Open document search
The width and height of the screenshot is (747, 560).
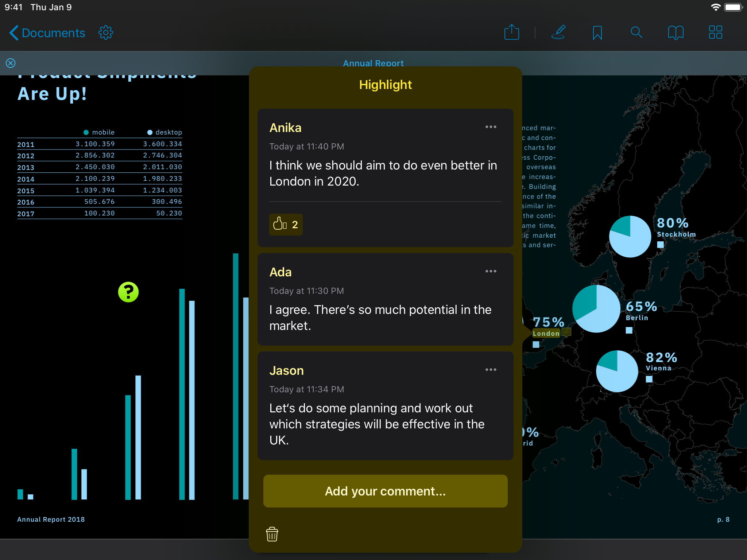tap(636, 32)
